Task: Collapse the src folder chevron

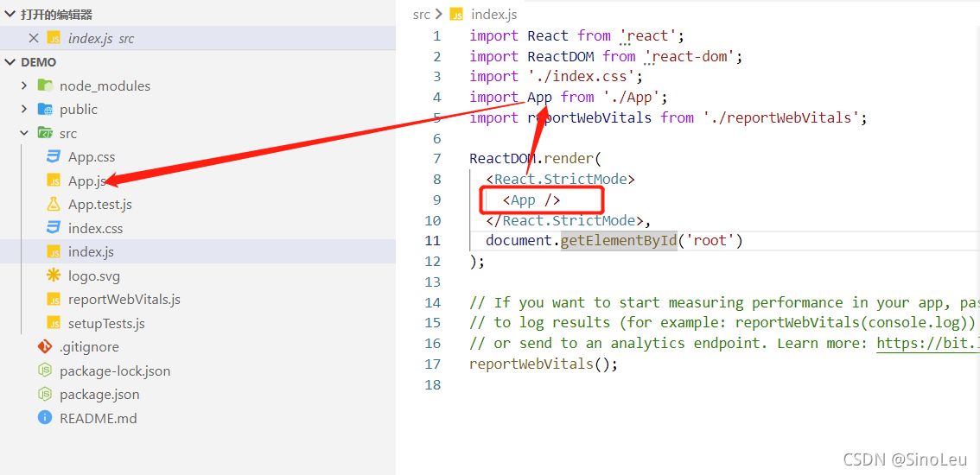Action: pos(24,133)
